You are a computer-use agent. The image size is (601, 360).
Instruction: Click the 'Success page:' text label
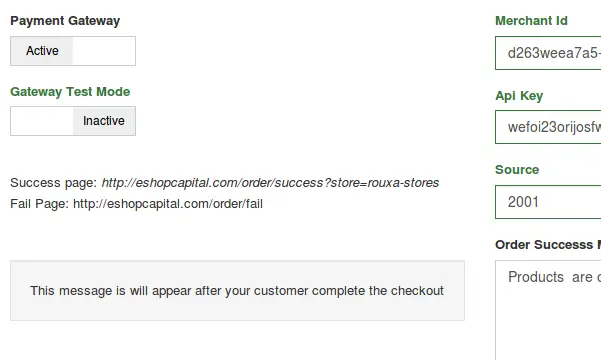coord(54,183)
